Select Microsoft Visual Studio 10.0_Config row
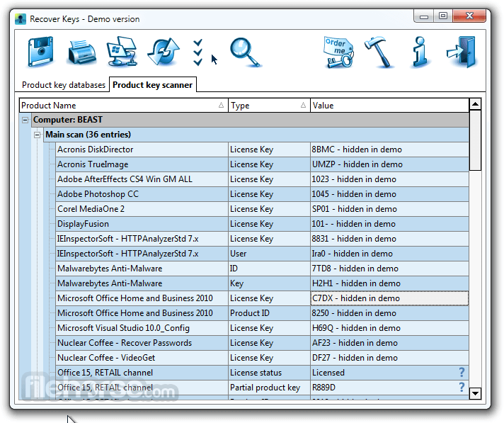504x423 pixels. click(263, 328)
